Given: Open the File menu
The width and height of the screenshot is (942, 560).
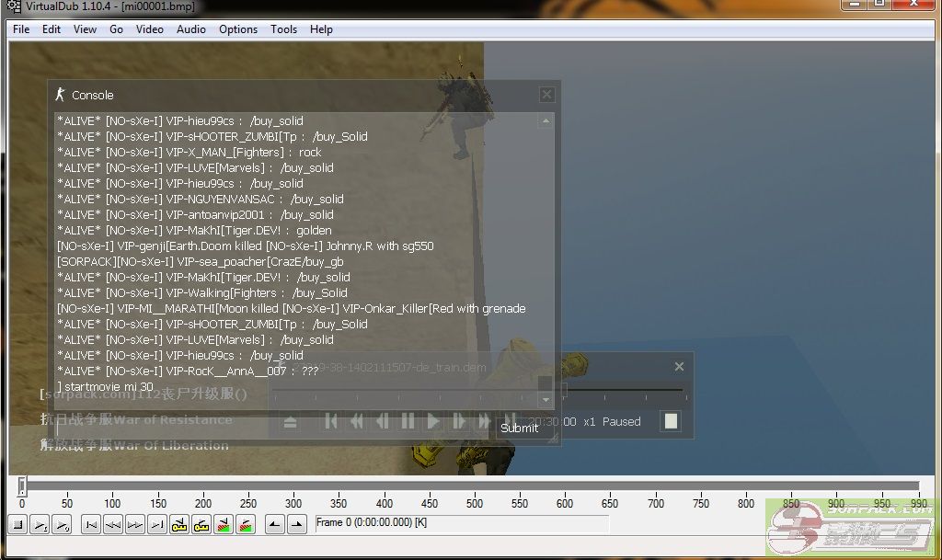Looking at the screenshot, I should tap(21, 29).
